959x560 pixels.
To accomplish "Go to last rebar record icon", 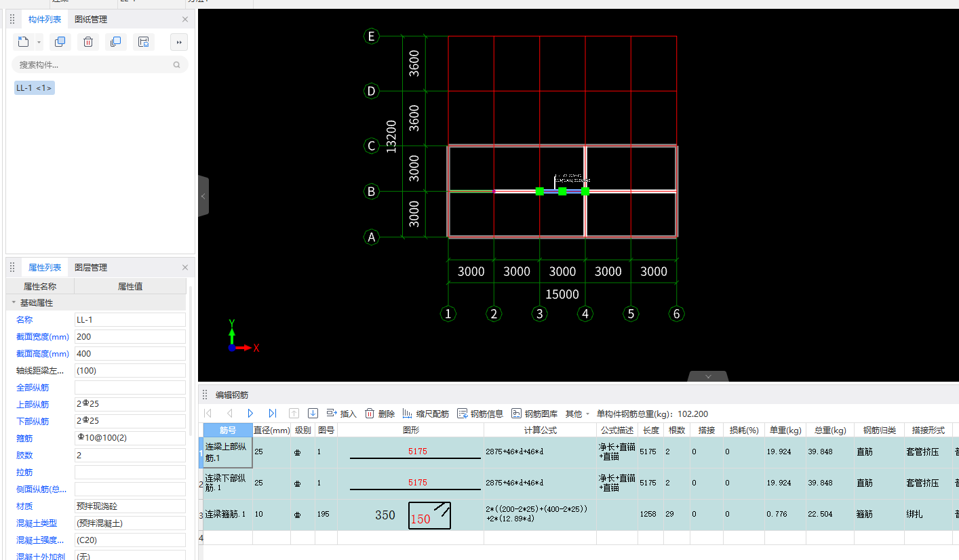I will (x=272, y=414).
